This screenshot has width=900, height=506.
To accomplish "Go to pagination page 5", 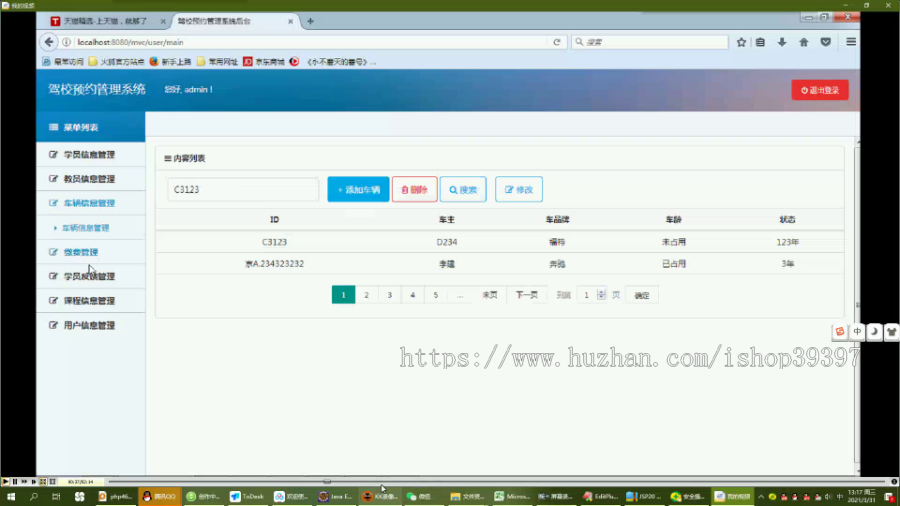I will pyautogui.click(x=436, y=295).
